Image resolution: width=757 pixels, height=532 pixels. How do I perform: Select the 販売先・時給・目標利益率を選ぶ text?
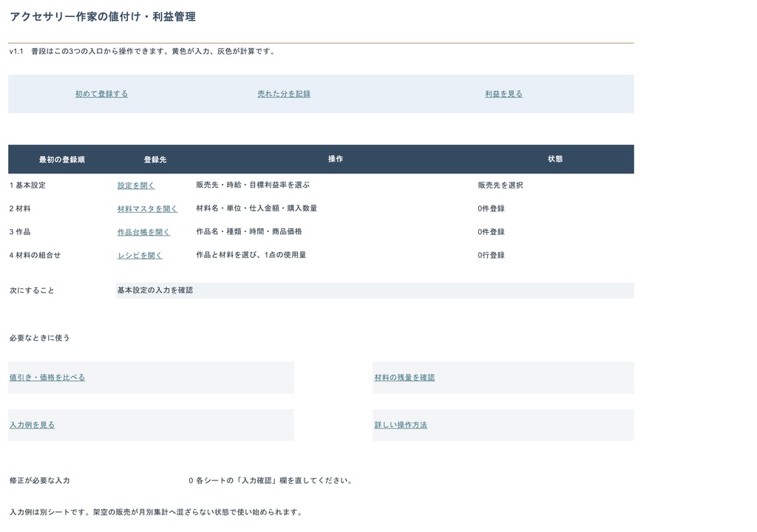(253, 185)
